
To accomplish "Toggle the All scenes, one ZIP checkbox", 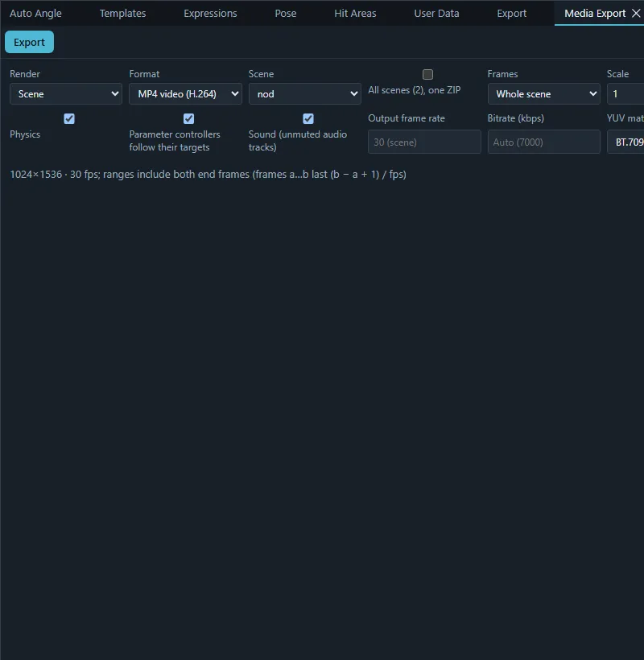I will pyautogui.click(x=427, y=75).
